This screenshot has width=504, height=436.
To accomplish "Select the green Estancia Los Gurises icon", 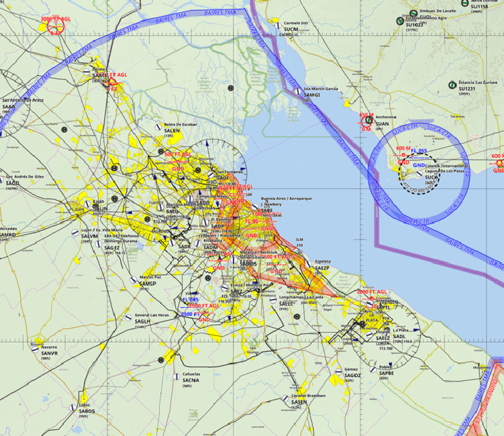I will pos(452,85).
